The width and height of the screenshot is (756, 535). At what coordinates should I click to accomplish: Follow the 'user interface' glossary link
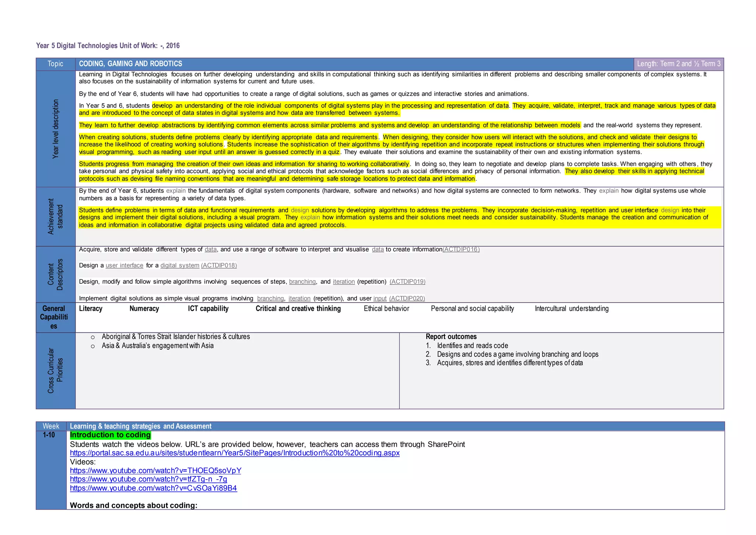(124, 265)
